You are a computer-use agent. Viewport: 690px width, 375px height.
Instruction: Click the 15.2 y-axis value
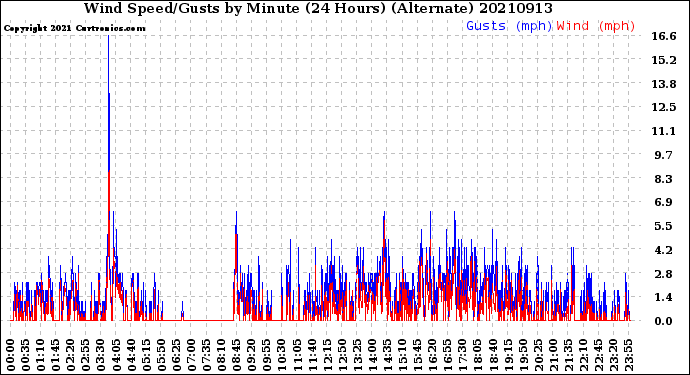[x=664, y=60]
